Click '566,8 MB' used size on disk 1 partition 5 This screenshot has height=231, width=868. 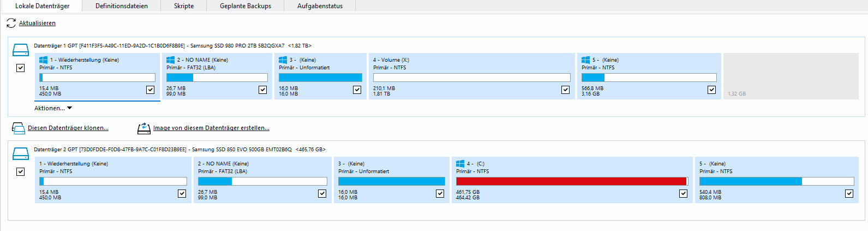coord(592,88)
